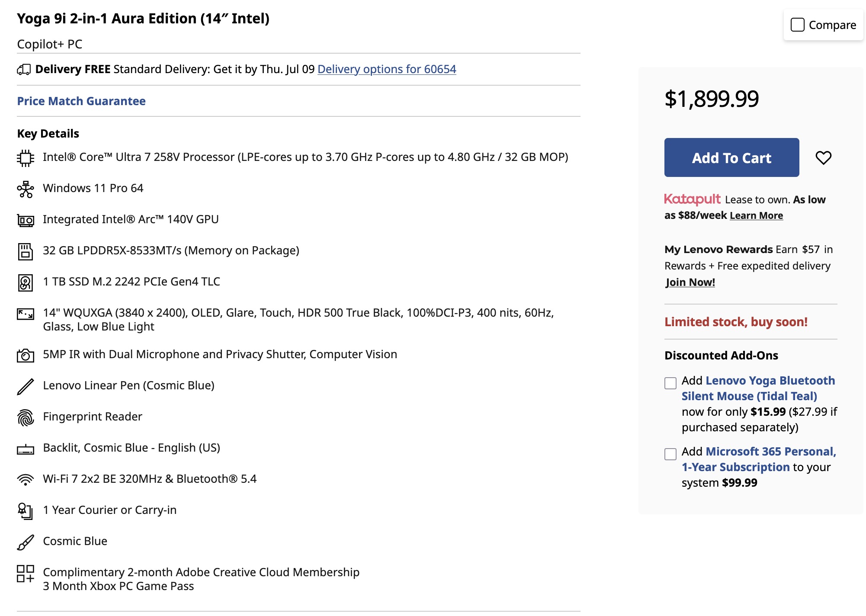Click Join Now! for Lenovo Rewards
This screenshot has width=866, height=616.
(x=690, y=282)
